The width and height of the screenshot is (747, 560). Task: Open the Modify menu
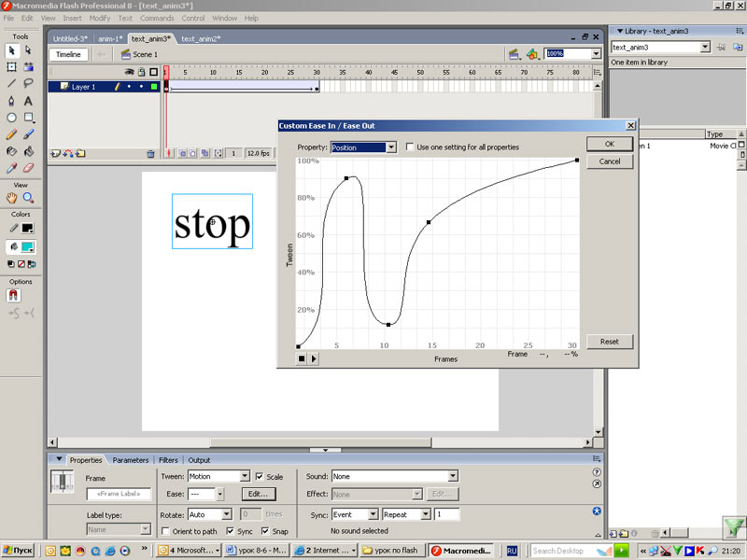point(99,18)
